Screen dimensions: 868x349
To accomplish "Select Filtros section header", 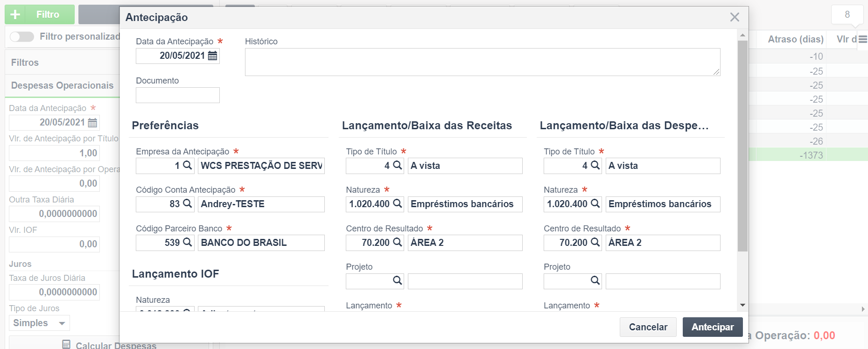I will (x=62, y=63).
